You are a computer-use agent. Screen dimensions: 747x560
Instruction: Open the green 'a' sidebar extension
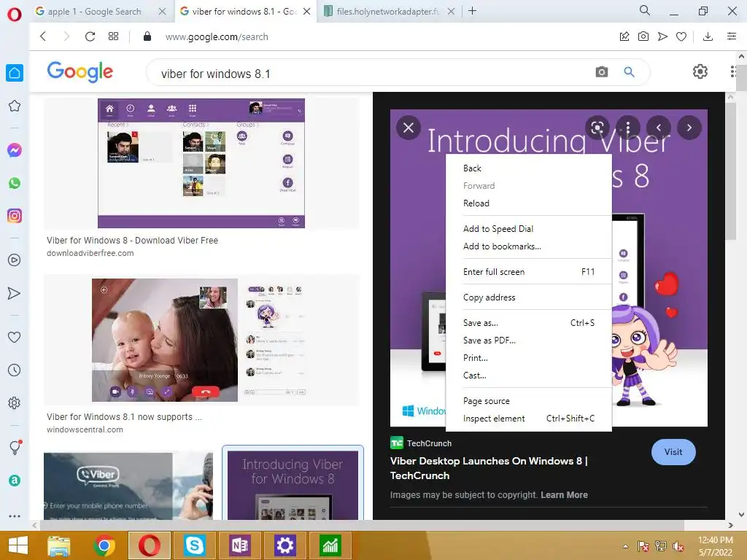(15, 481)
